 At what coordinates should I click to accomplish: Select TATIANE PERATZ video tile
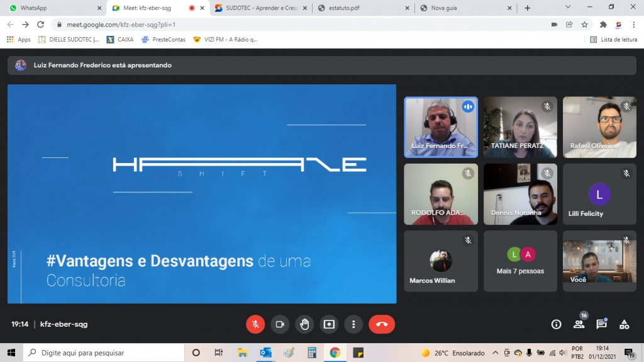pos(520,127)
